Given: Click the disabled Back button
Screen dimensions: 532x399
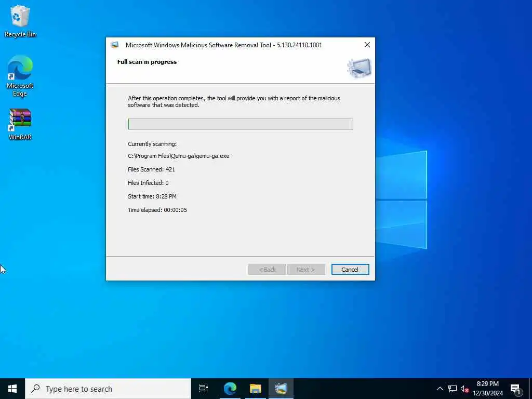Looking at the screenshot, I should tap(267, 270).
